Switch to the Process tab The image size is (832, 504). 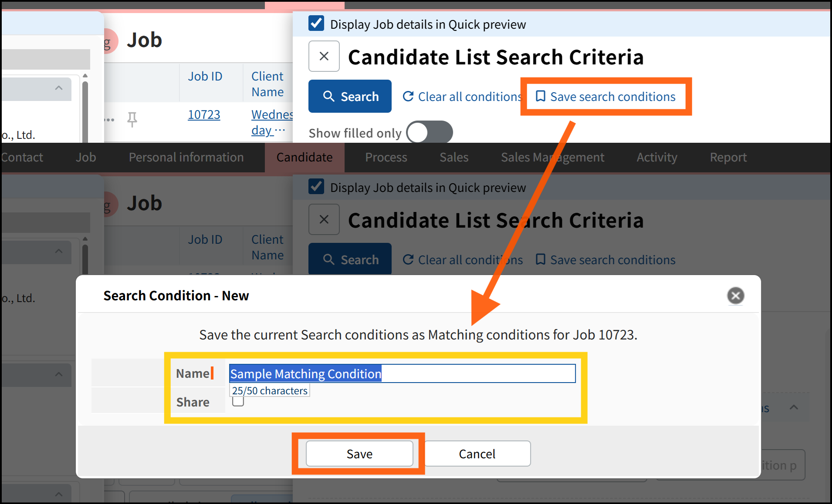386,157
